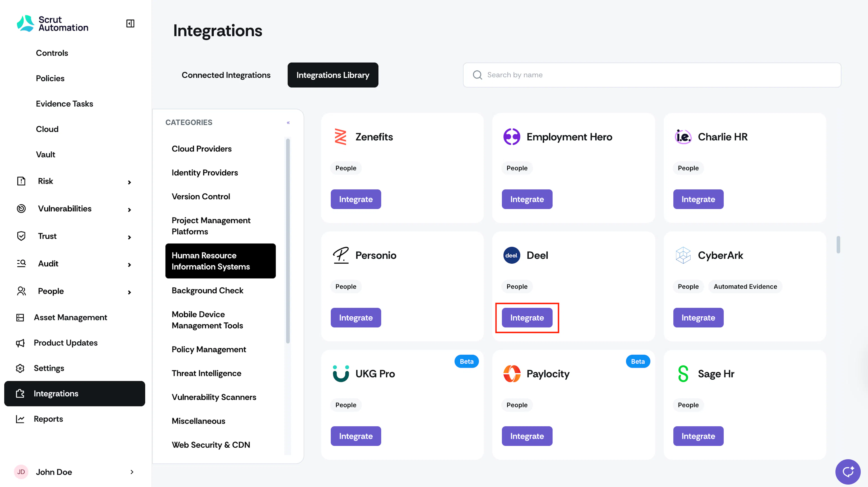868x487 pixels.
Task: Open John Doe user menu chevron
Action: click(132, 472)
